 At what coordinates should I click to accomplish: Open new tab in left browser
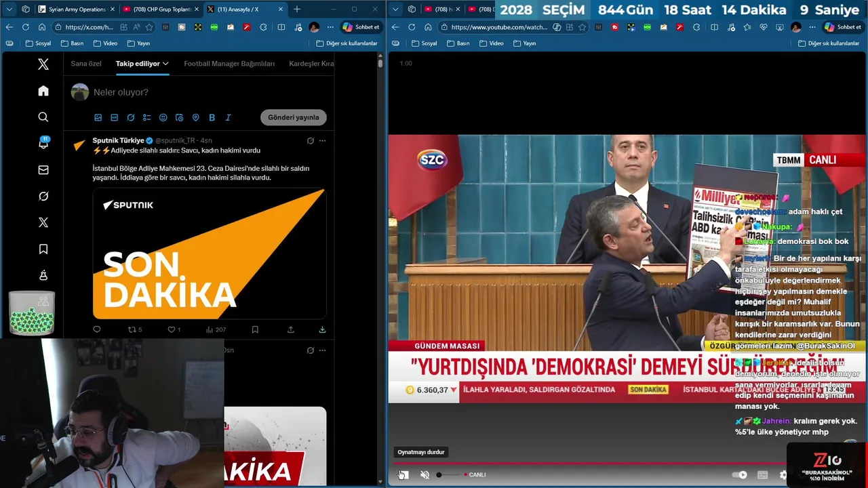click(296, 9)
